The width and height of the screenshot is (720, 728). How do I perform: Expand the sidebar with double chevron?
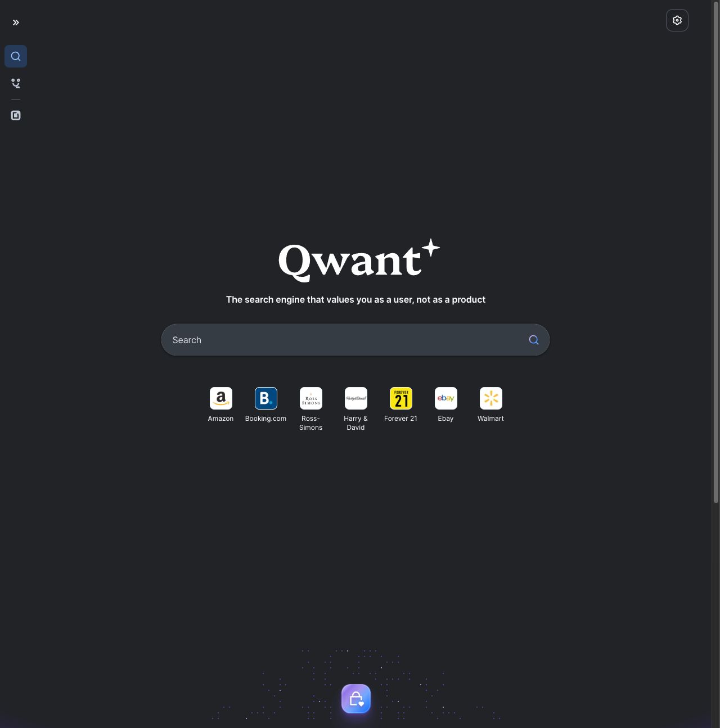pyautogui.click(x=16, y=23)
